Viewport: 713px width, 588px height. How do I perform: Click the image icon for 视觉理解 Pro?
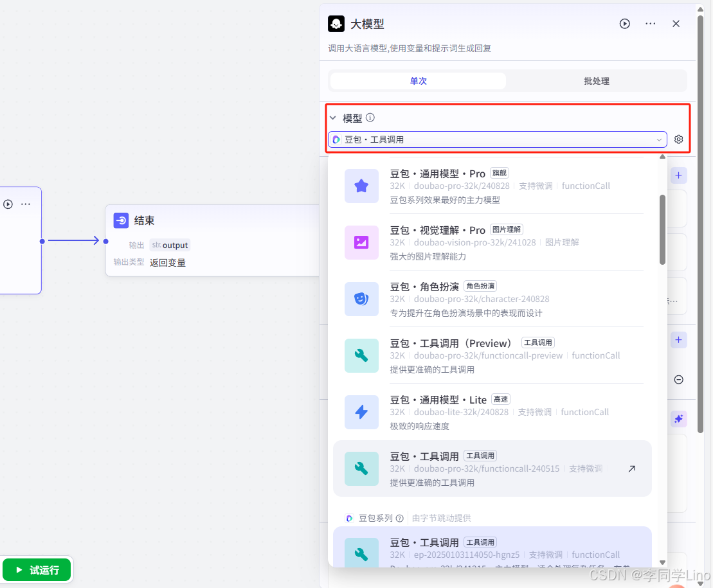[361, 242]
